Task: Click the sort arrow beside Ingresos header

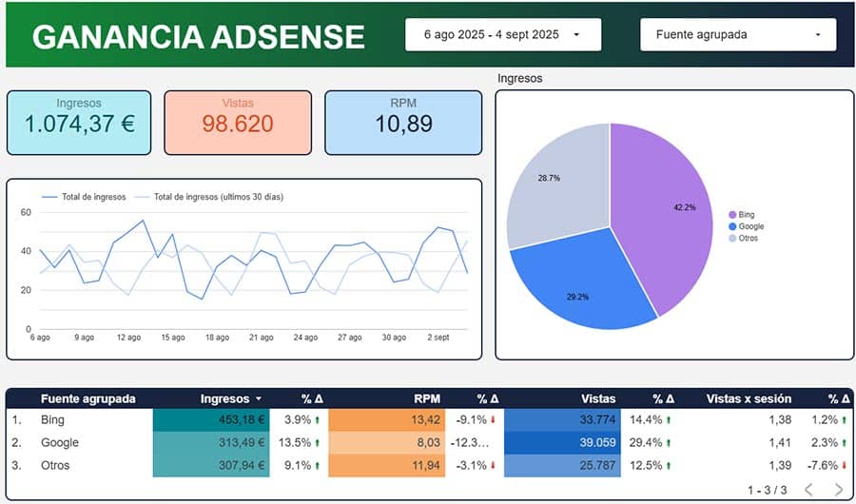Action: pyautogui.click(x=259, y=399)
